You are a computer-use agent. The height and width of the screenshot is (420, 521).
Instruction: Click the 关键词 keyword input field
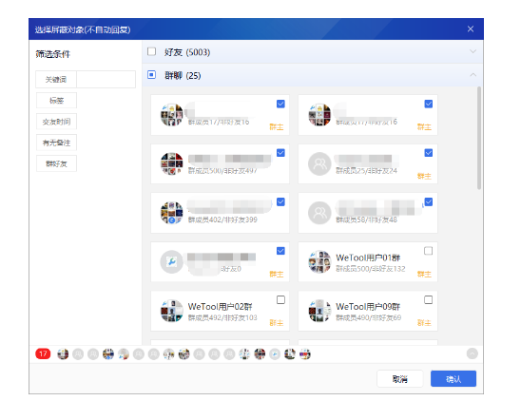click(x=106, y=80)
